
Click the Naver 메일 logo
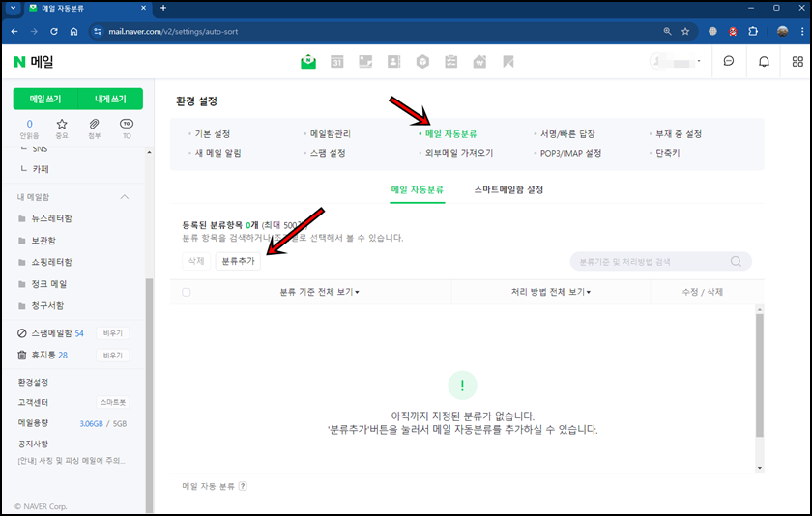click(34, 62)
